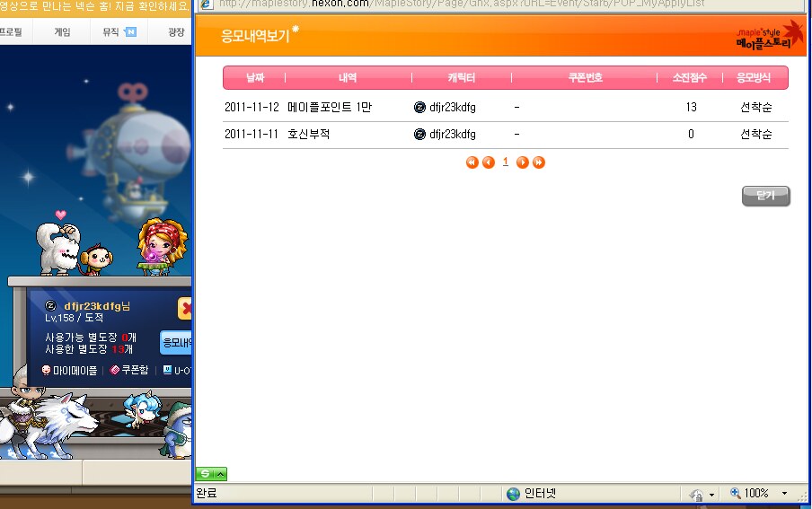Viewport: 812px width, 509px height.
Task: Click the 소진점수 column header
Action: [689, 78]
